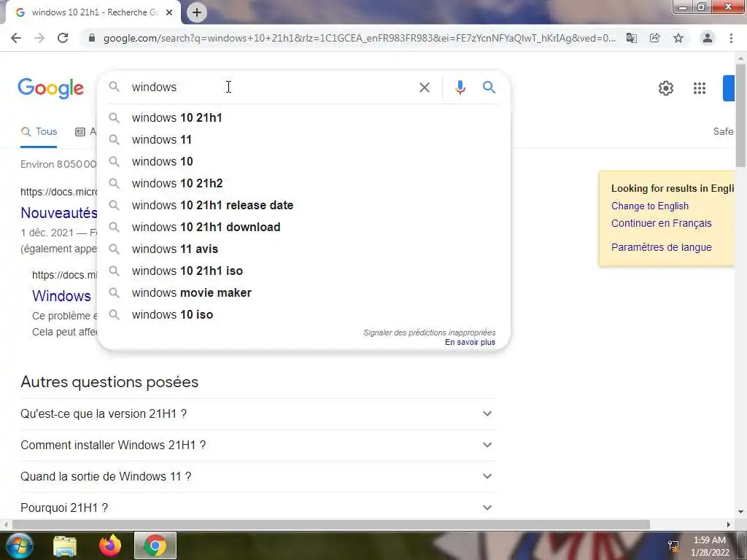Open Google settings gear icon
Viewport: 747px width, 560px height.
click(666, 88)
